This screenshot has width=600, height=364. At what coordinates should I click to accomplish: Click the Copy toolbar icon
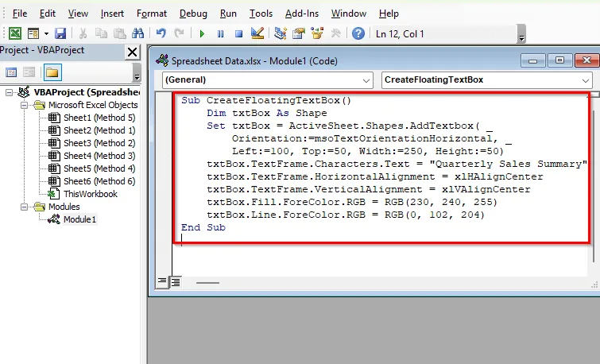pos(101,33)
